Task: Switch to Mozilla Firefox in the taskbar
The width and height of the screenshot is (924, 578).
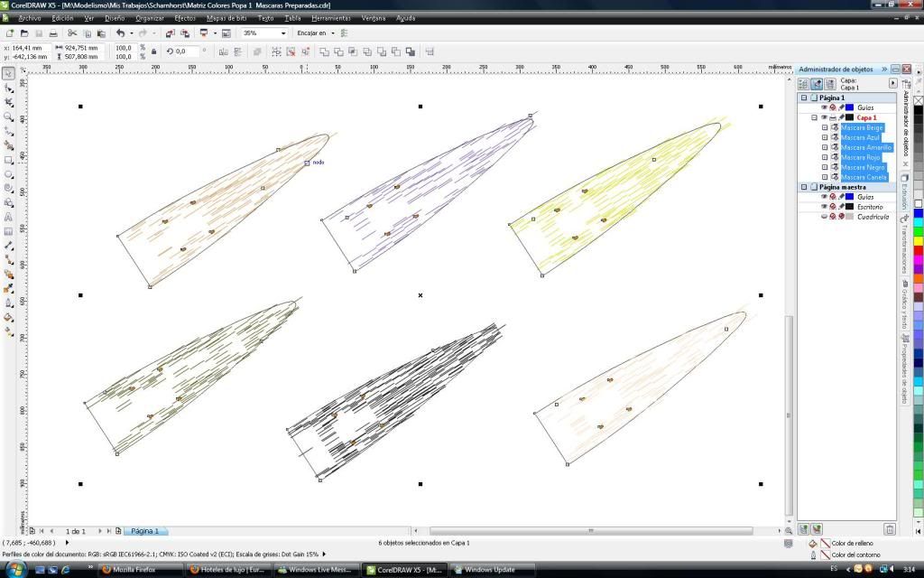Action: coord(140,570)
